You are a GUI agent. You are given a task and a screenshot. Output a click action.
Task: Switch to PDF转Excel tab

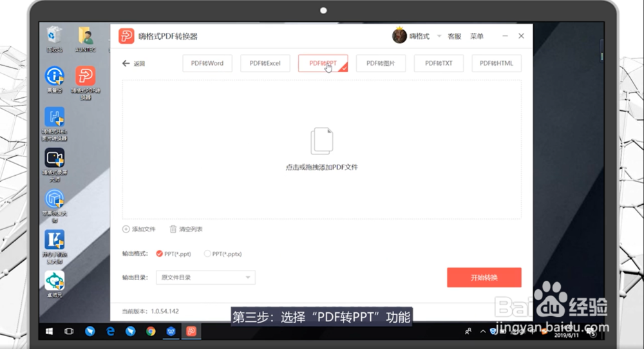pos(265,63)
